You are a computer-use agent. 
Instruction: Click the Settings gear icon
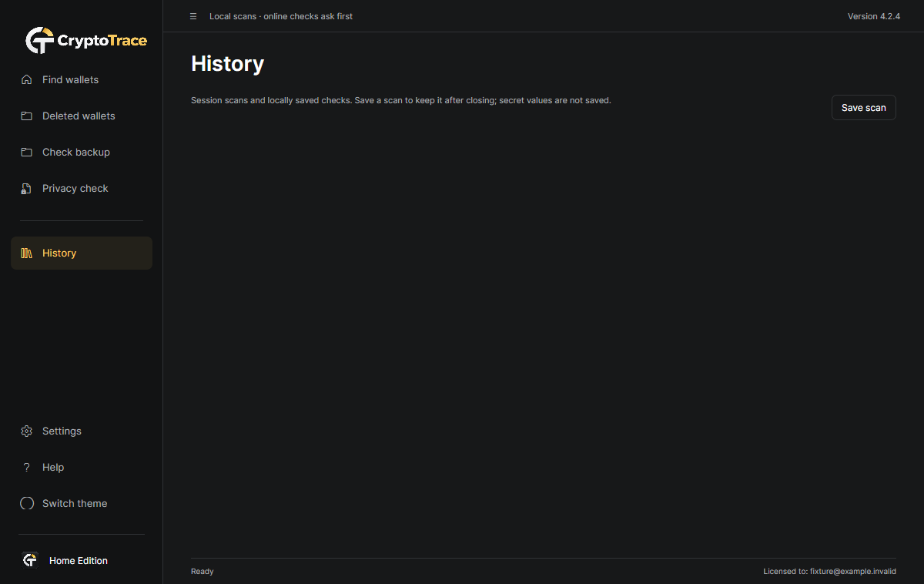point(27,431)
